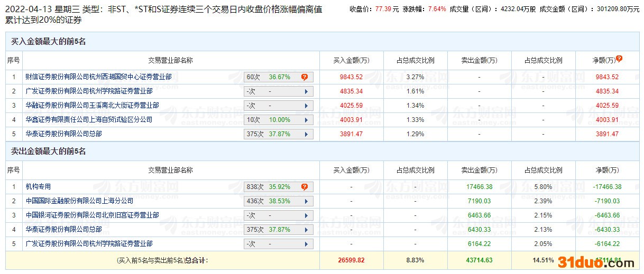Click the arrow icon in the 中国银河证券 row

306,215
